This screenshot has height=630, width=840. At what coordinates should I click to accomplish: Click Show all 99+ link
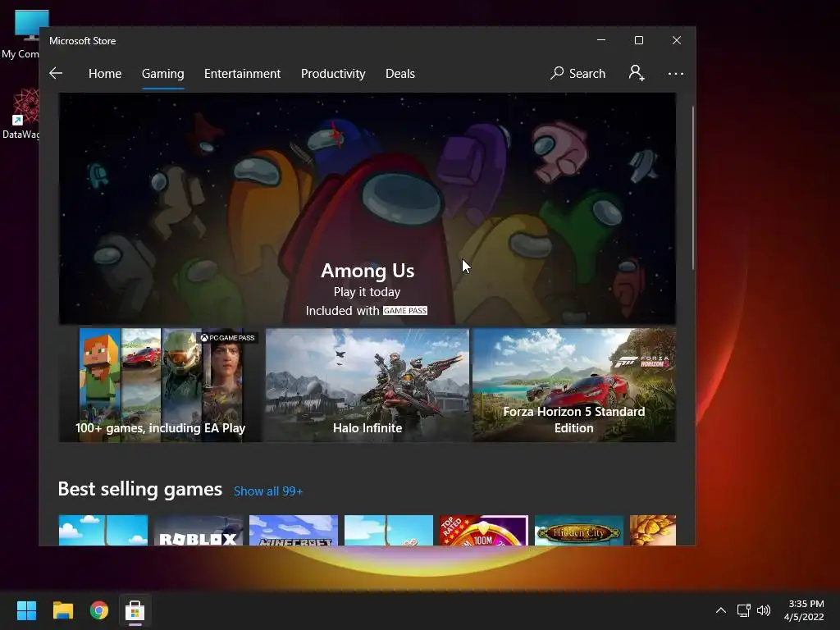[268, 491]
